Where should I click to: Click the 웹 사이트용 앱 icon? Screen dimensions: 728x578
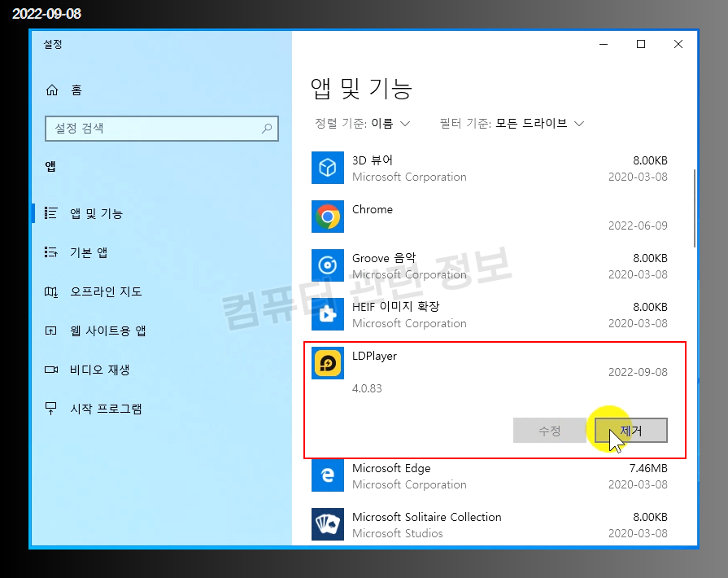[50, 331]
